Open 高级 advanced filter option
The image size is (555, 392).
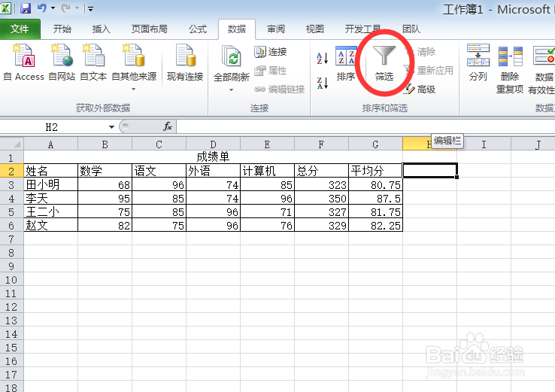click(420, 90)
